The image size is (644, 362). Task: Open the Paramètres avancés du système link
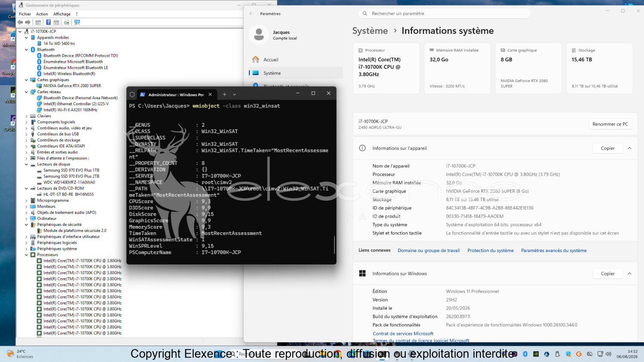point(554,250)
